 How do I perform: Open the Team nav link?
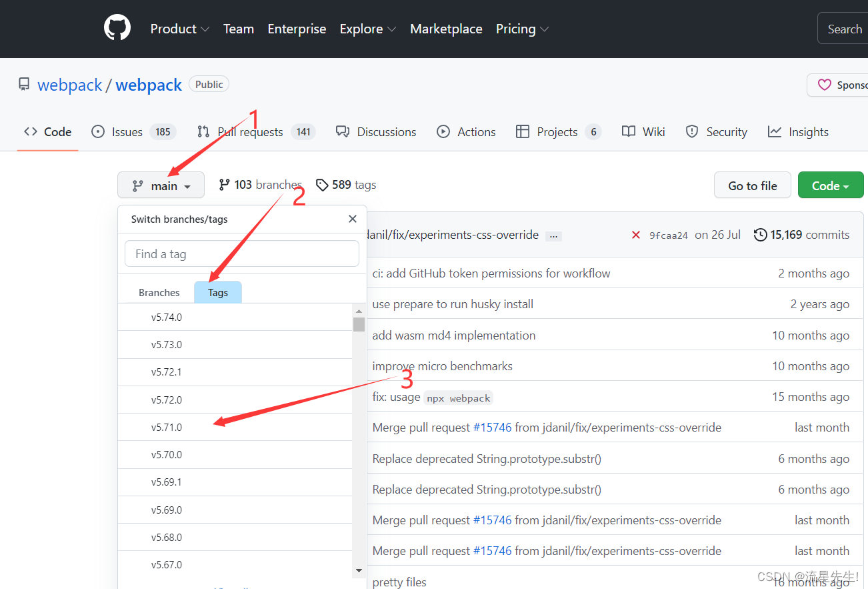tap(239, 29)
